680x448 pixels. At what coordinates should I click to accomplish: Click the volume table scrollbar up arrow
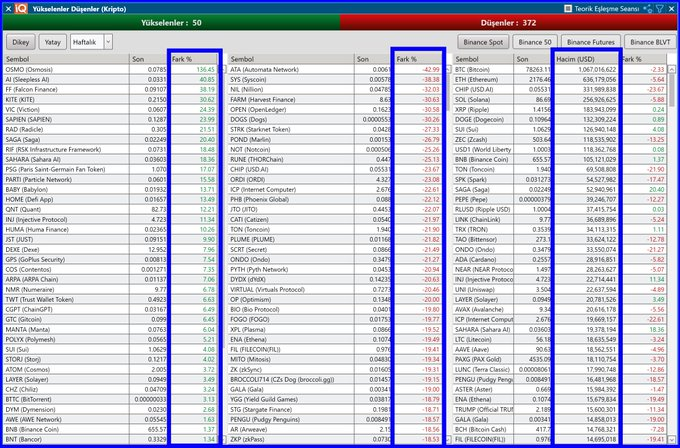(672, 69)
